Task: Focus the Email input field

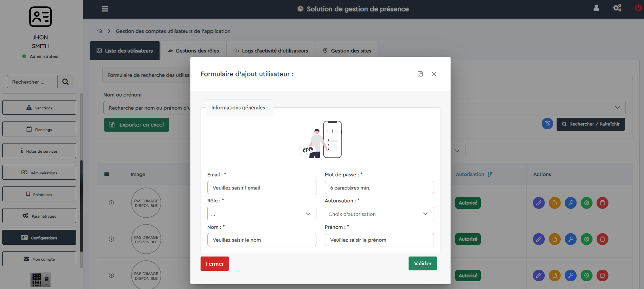Action: click(x=262, y=187)
